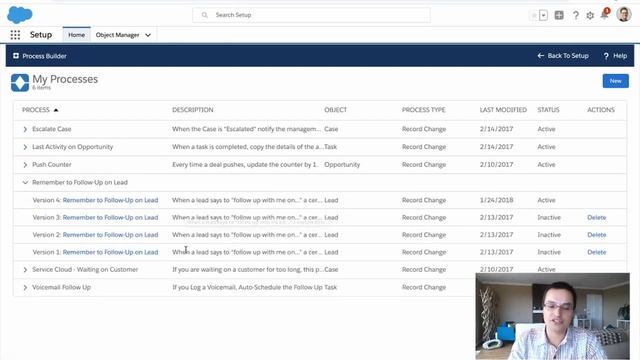Open the App Launcher grid icon

[x=15, y=35]
